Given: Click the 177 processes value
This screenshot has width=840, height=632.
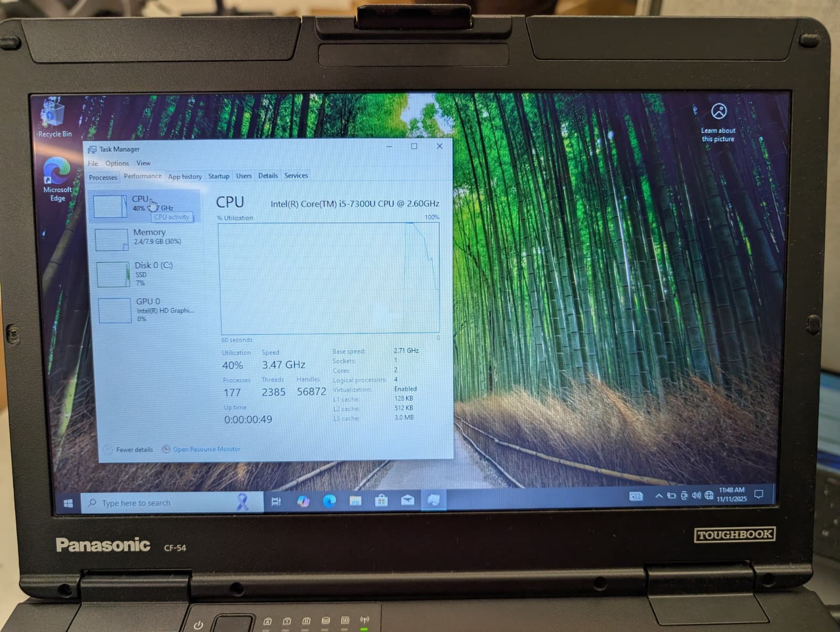Looking at the screenshot, I should (232, 393).
